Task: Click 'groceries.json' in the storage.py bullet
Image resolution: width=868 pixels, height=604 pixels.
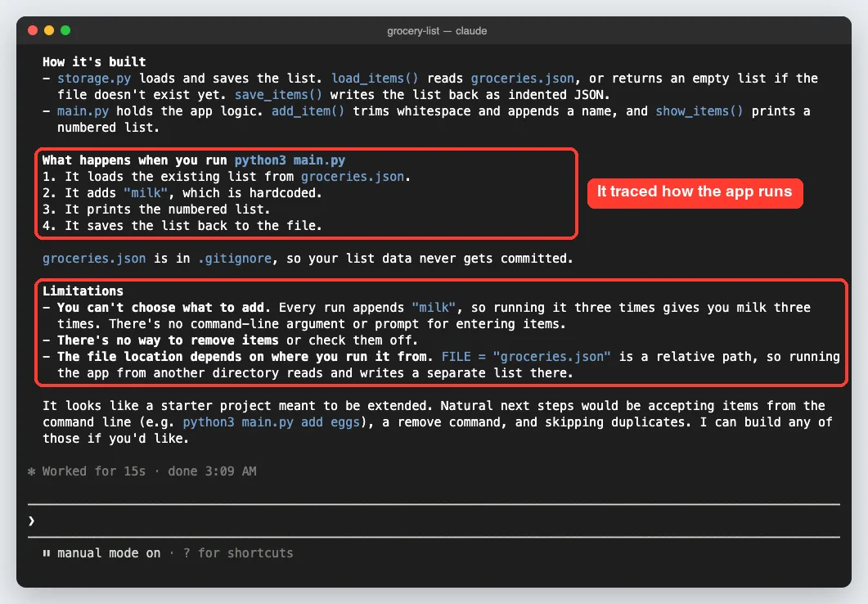Action: coord(523,79)
